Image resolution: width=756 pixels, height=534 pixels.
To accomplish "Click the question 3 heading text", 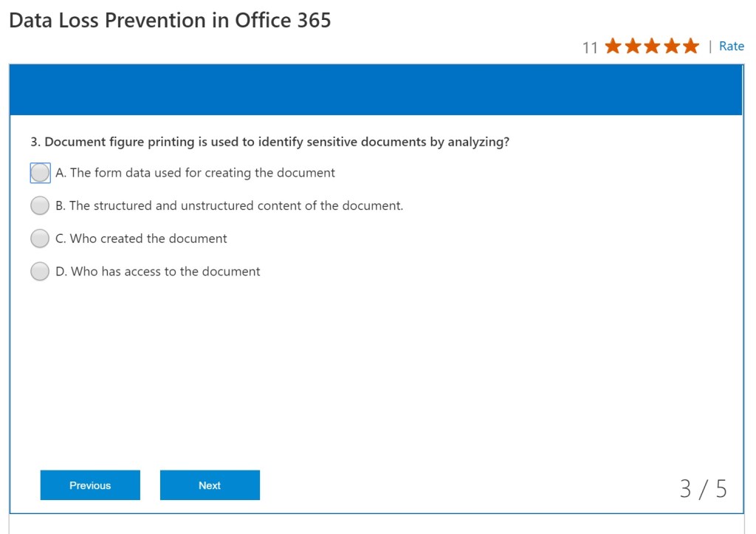I will (269, 142).
